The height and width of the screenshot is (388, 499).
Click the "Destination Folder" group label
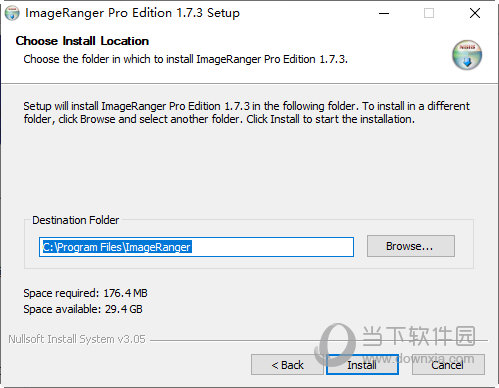click(x=76, y=220)
